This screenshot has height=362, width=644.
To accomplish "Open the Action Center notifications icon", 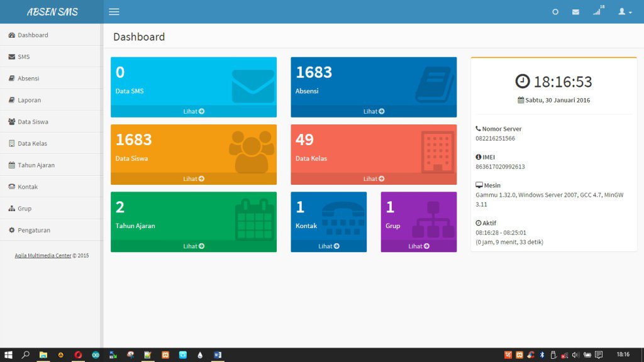I will click(599, 354).
